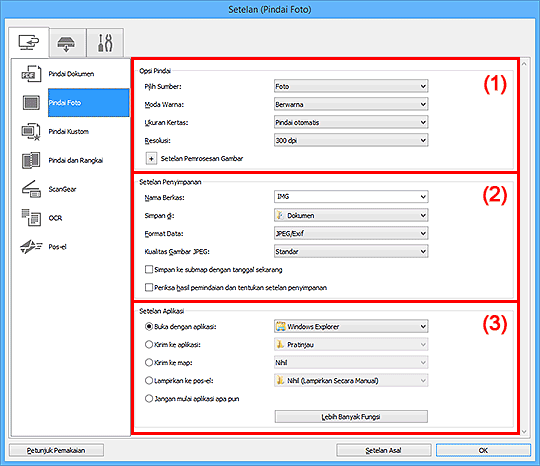This screenshot has width=540, height=466.
Task: Open the Nama Berkas combo box
Action: click(x=351, y=197)
